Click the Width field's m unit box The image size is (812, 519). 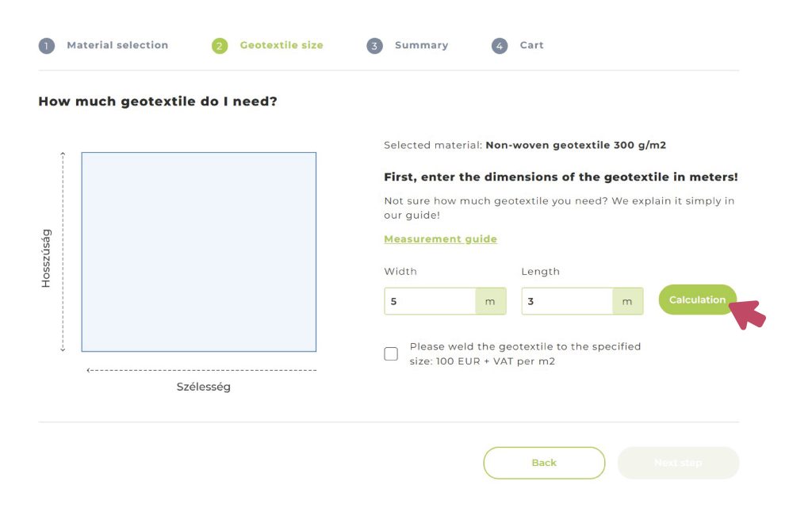(x=490, y=301)
